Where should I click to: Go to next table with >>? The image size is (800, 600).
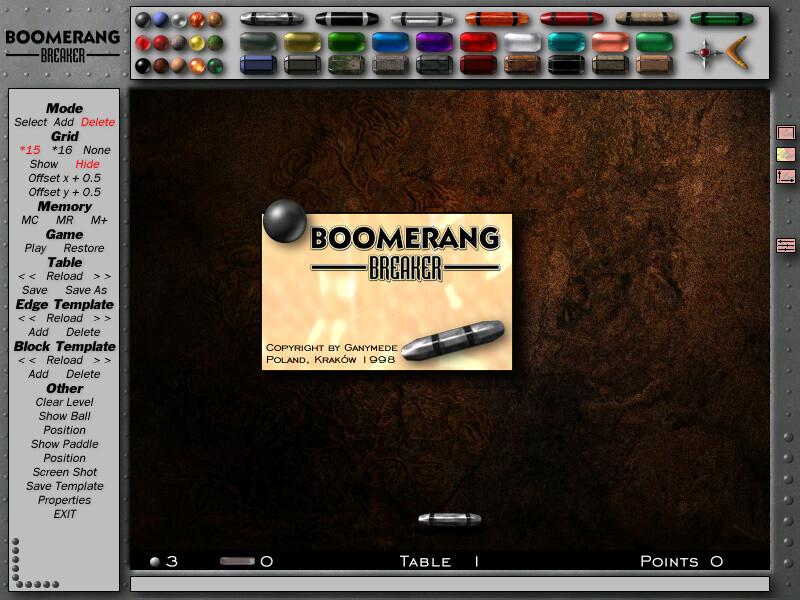pyautogui.click(x=102, y=276)
